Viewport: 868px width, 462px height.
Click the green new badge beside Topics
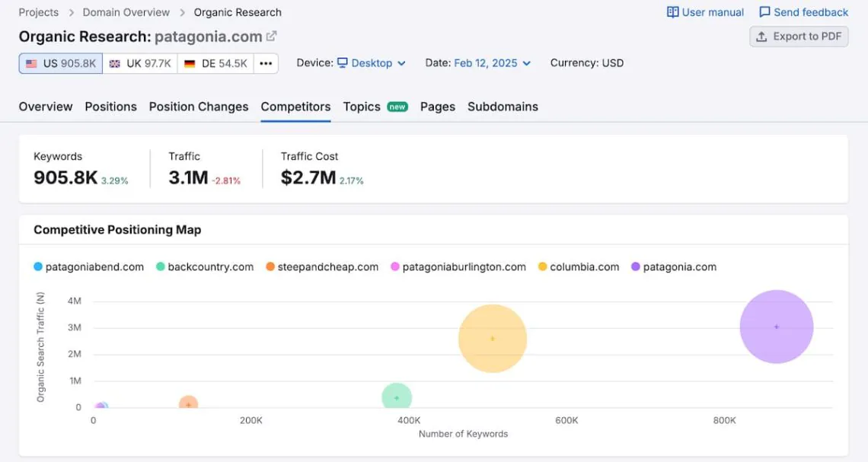point(397,107)
